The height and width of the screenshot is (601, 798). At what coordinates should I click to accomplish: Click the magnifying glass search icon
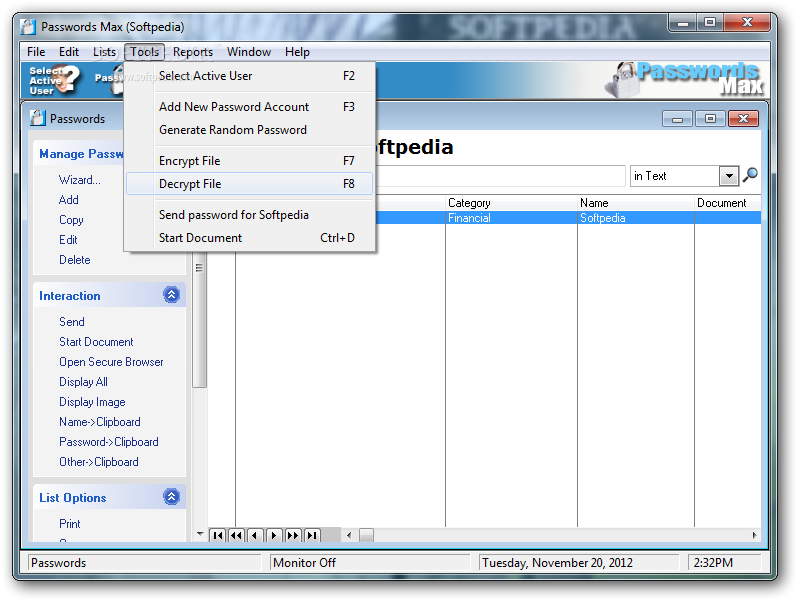(x=750, y=176)
